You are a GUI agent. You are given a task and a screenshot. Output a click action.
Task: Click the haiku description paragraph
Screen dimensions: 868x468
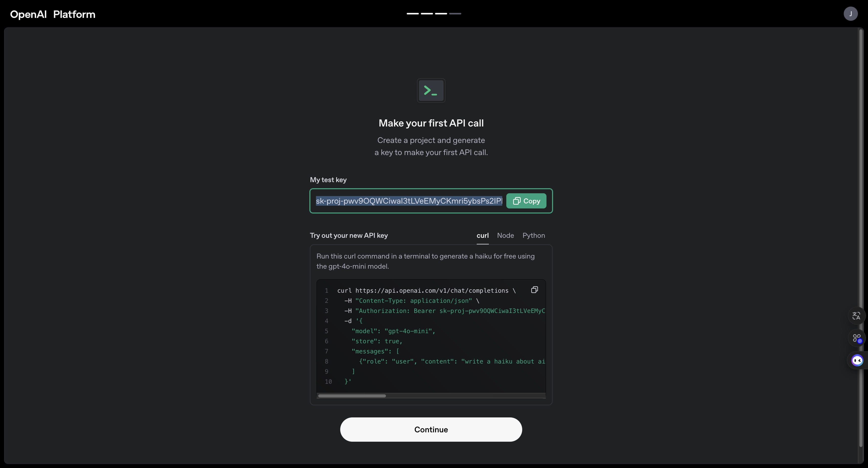(x=425, y=261)
